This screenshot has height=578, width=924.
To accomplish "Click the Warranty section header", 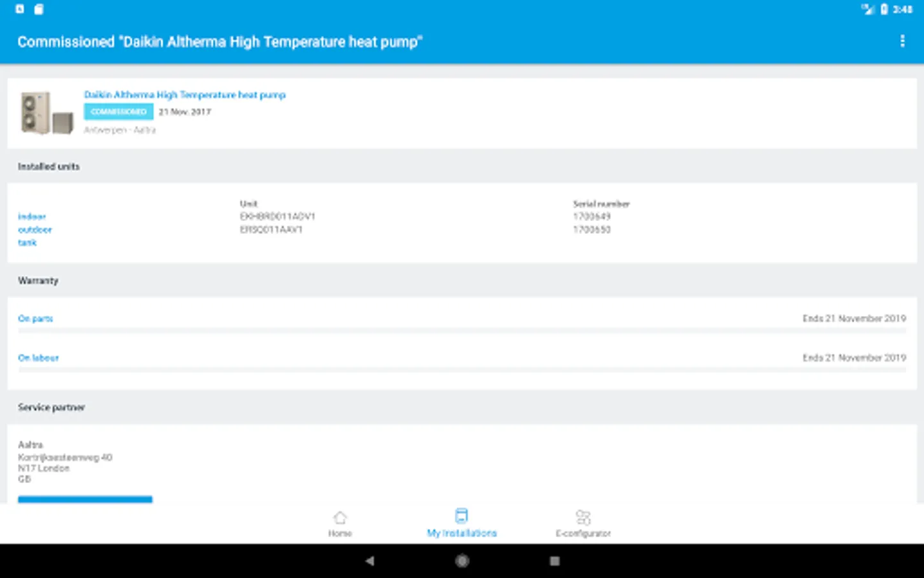I will 38,281.
